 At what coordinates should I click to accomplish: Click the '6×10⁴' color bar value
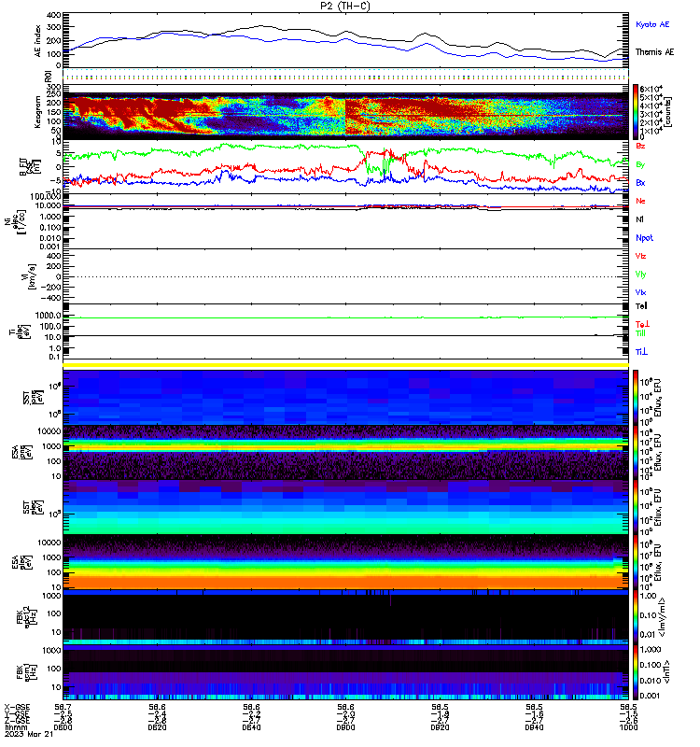click(651, 89)
